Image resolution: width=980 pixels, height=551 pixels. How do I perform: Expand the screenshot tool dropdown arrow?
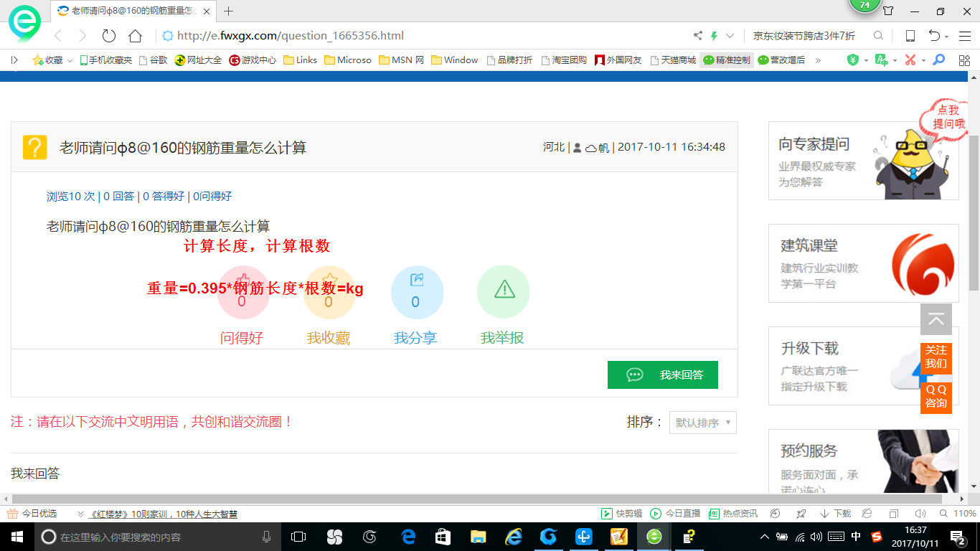click(923, 60)
